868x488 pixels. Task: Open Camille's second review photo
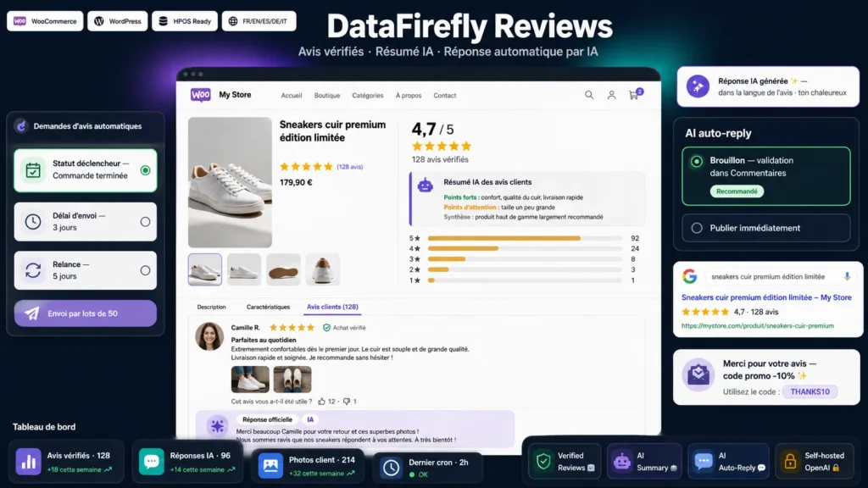click(x=292, y=379)
